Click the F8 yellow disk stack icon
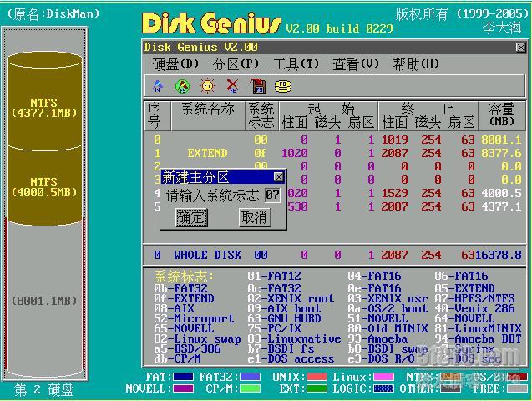 pos(284,85)
